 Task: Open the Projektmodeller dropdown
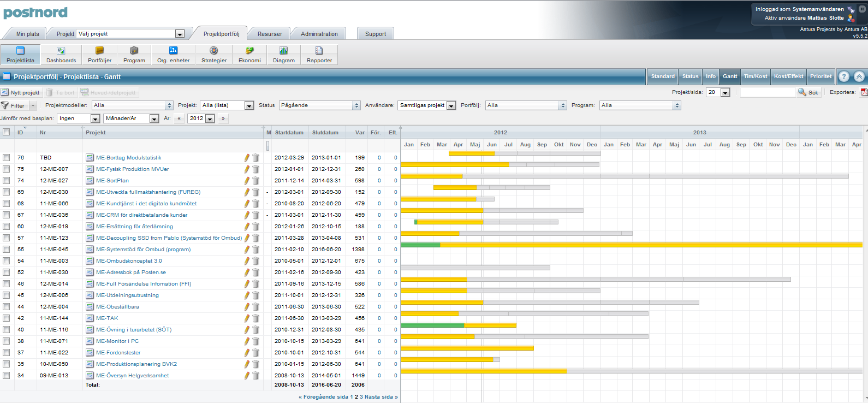click(132, 105)
